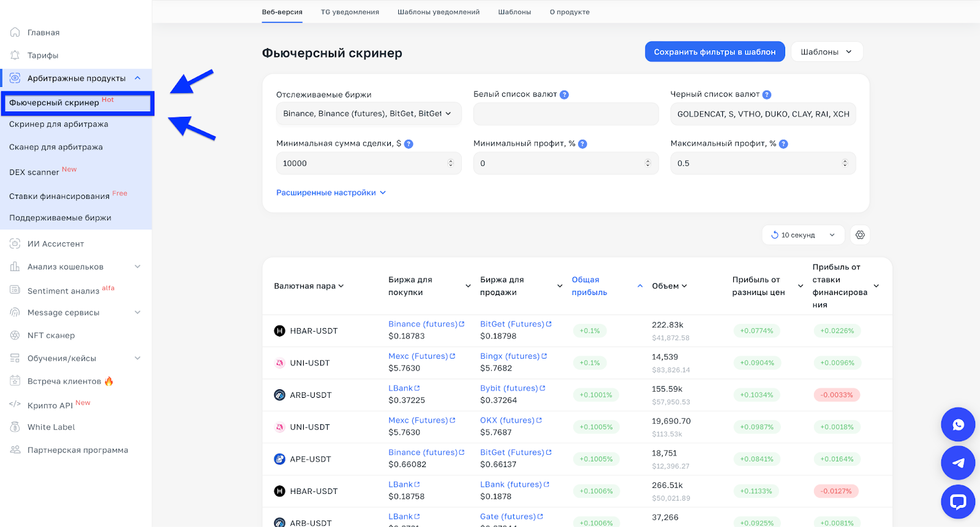
Task: Click the Анализ кошельков icon
Action: point(15,267)
